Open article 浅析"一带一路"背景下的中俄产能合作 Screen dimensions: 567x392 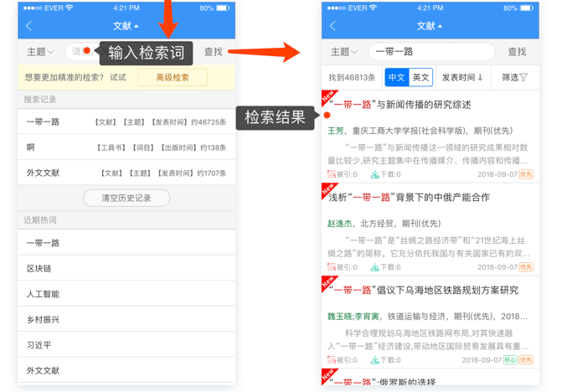[x=409, y=198]
